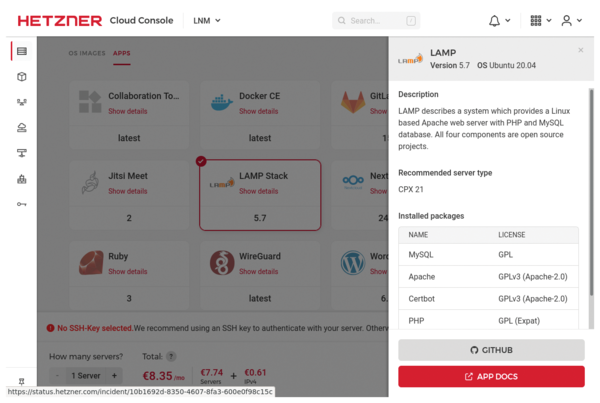Image resolution: width=600 pixels, height=403 pixels.
Task: Increase server count with plus button
Action: click(114, 376)
